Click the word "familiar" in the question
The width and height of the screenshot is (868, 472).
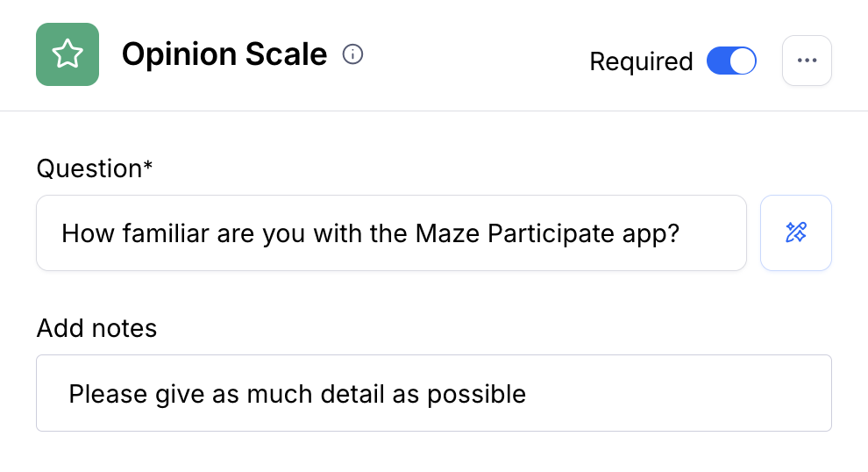pyautogui.click(x=155, y=233)
